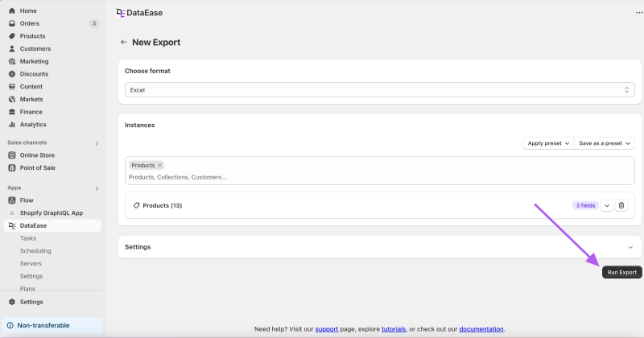Click the Non-transferable banner
Screen dimensions: 644x338
[x=52, y=325]
